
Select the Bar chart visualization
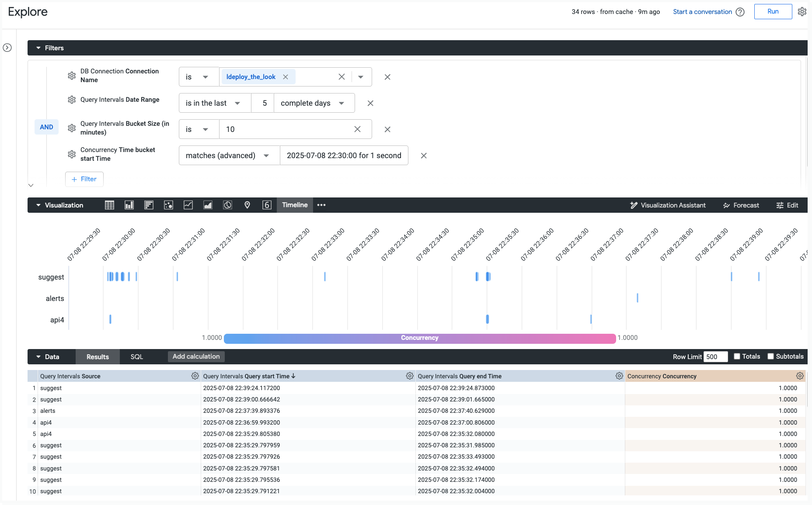tap(149, 205)
